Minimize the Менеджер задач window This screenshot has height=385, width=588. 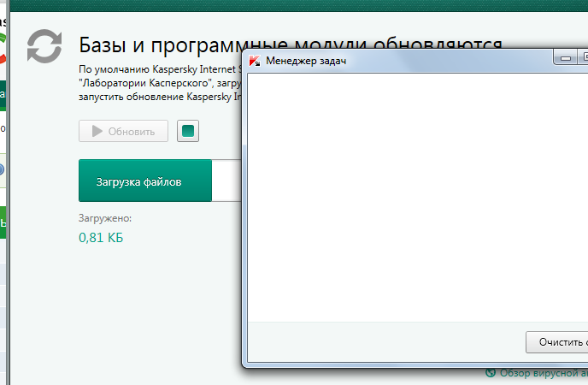[x=565, y=58]
